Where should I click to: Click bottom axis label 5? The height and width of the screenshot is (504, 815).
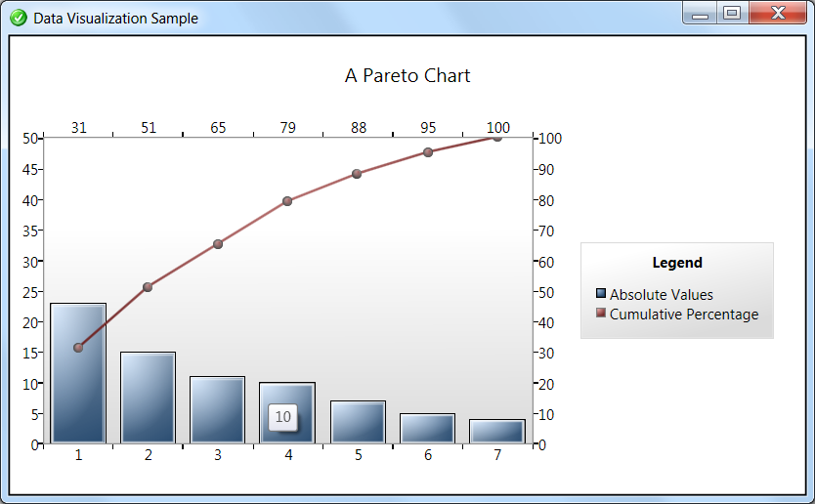[358, 455]
